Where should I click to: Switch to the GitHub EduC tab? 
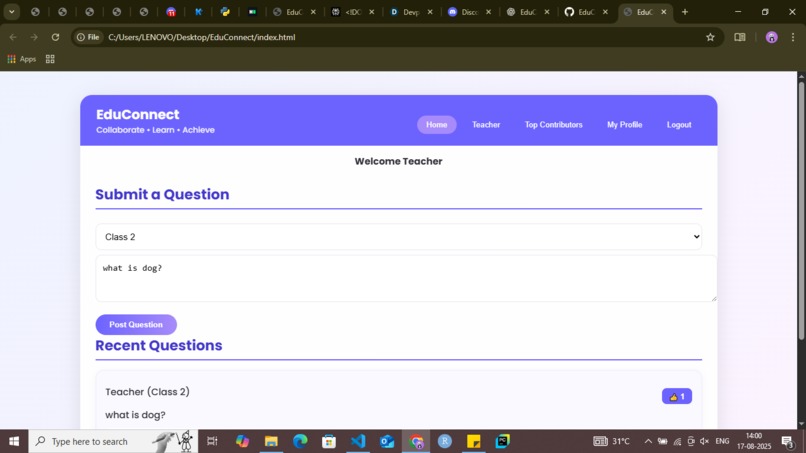click(x=586, y=12)
